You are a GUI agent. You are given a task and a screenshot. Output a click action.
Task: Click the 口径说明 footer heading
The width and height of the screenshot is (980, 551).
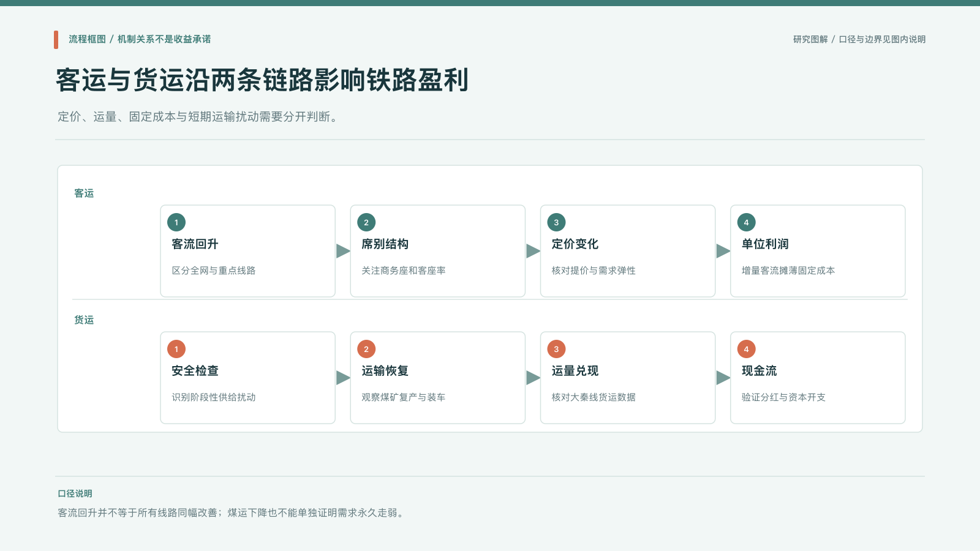click(x=75, y=493)
